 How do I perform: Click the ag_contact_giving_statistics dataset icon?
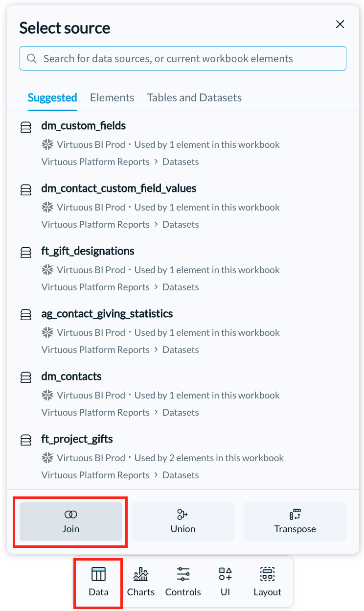[x=26, y=316]
